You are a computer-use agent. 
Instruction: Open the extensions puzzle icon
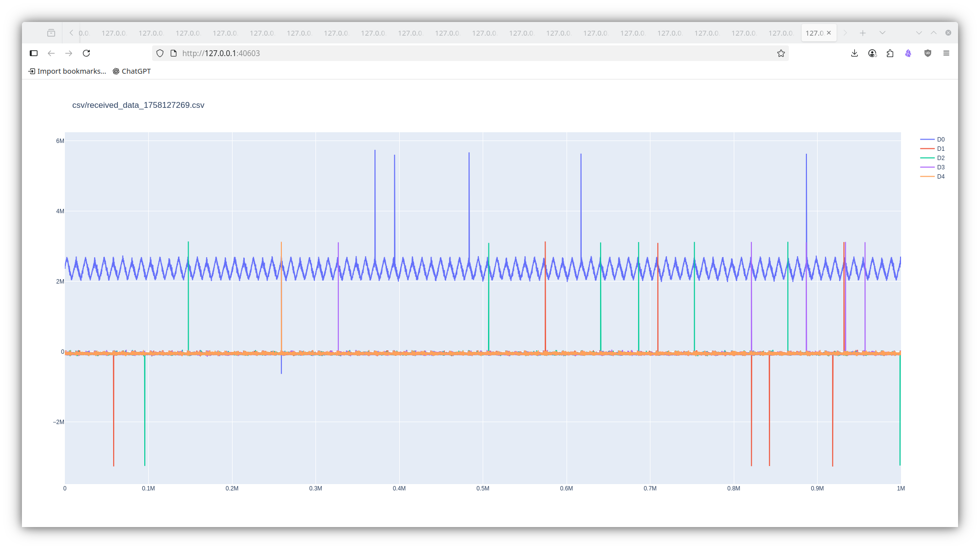(x=890, y=53)
